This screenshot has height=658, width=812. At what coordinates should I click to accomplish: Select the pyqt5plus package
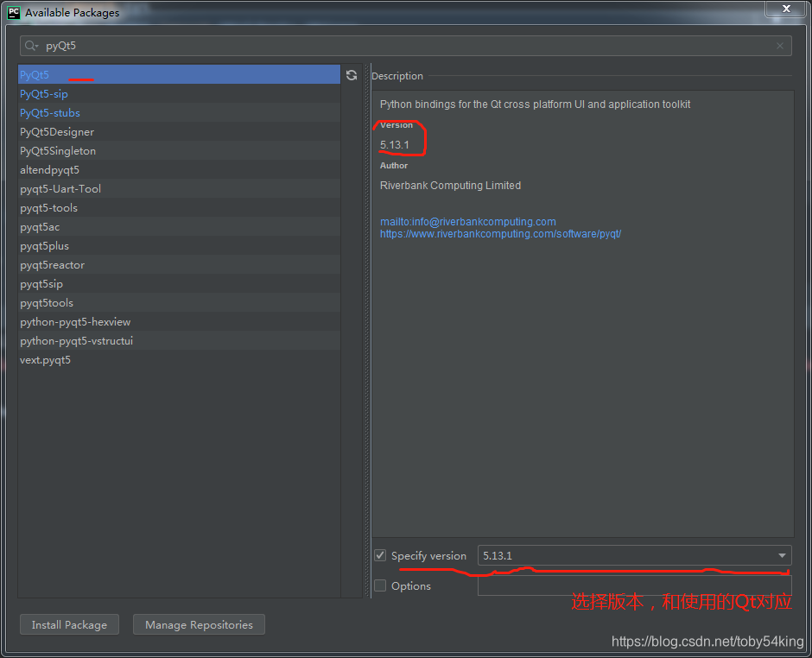click(x=179, y=246)
